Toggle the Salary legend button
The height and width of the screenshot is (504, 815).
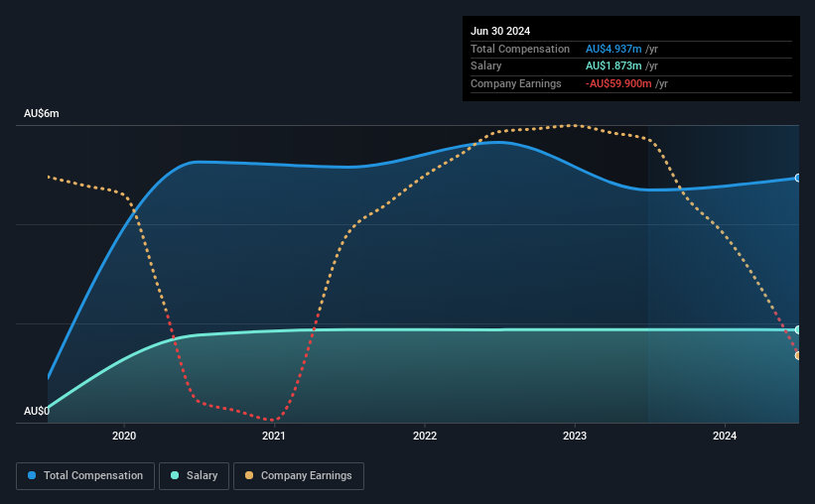194,476
